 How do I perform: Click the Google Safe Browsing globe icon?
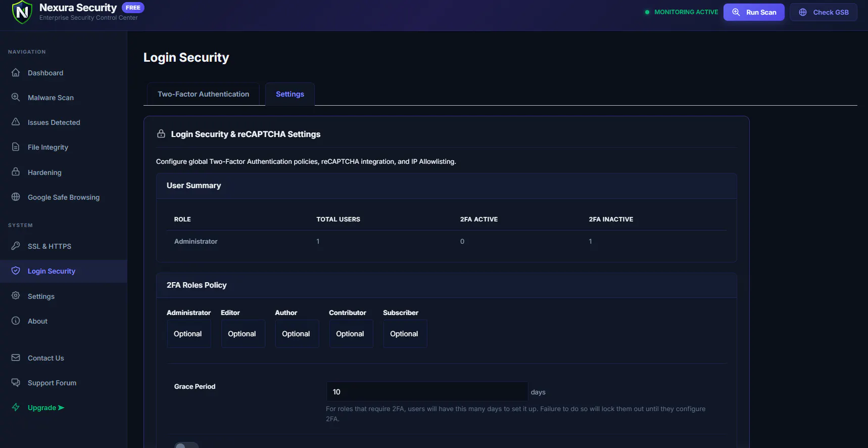(16, 197)
